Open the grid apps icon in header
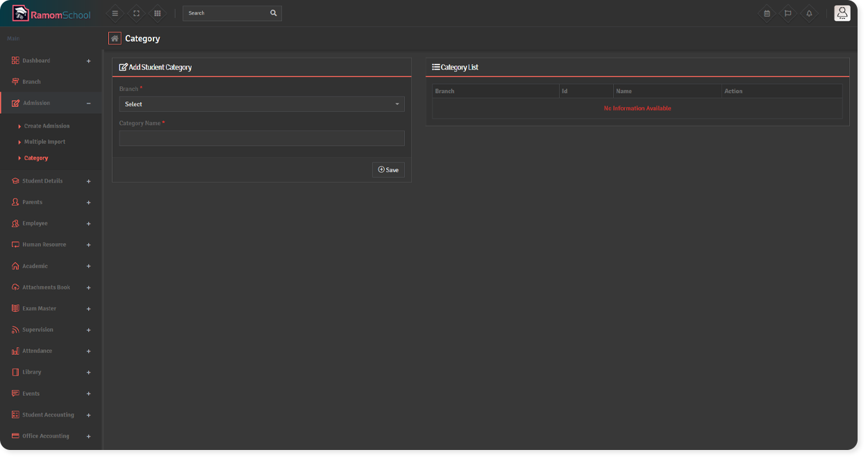The height and width of the screenshot is (459, 868). [x=158, y=13]
